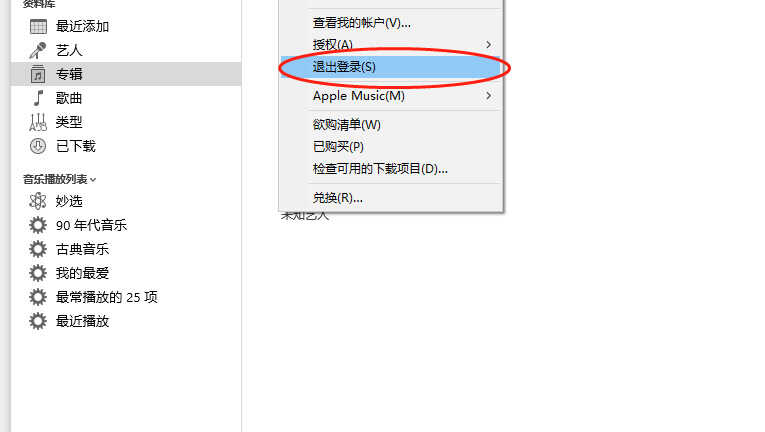Screen dimensions: 765x432
Task: Click the 专辑 album note icon
Action: pyautogui.click(x=38, y=74)
